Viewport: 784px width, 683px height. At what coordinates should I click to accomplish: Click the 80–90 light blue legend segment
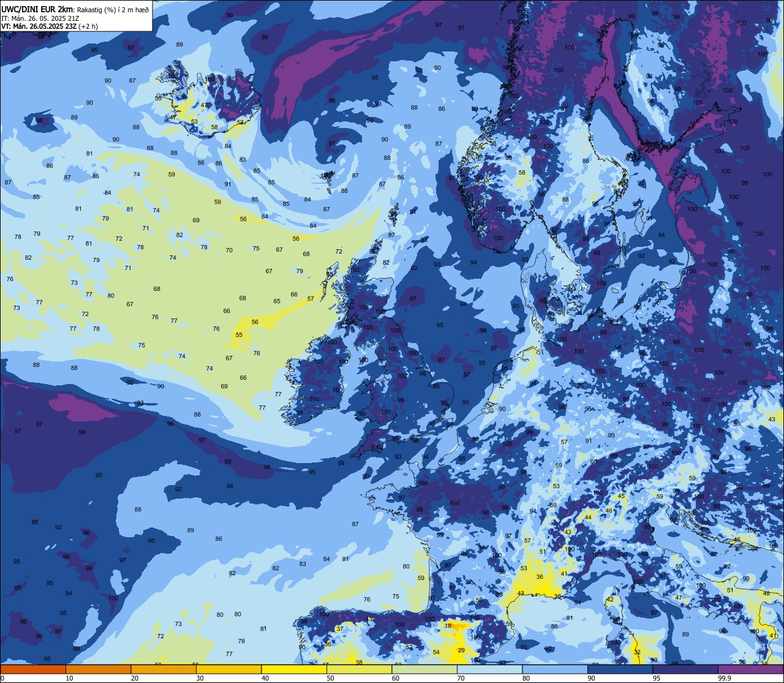click(x=555, y=669)
